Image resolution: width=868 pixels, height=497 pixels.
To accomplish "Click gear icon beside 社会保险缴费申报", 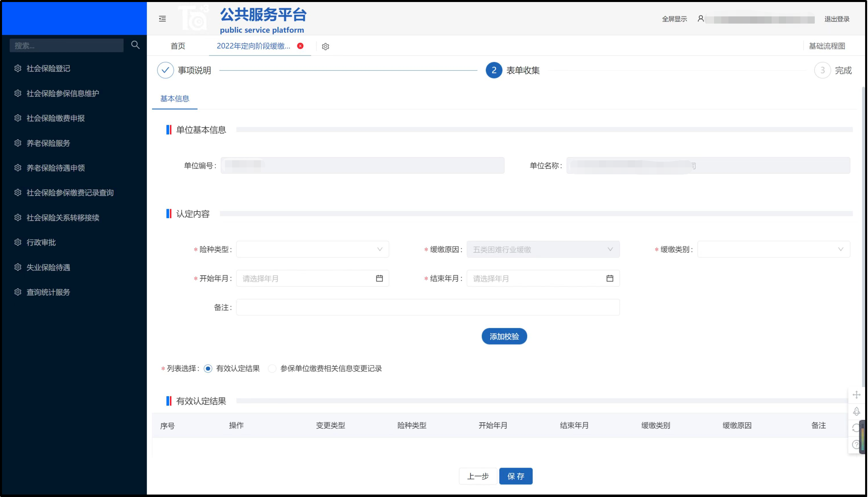I will coord(18,118).
